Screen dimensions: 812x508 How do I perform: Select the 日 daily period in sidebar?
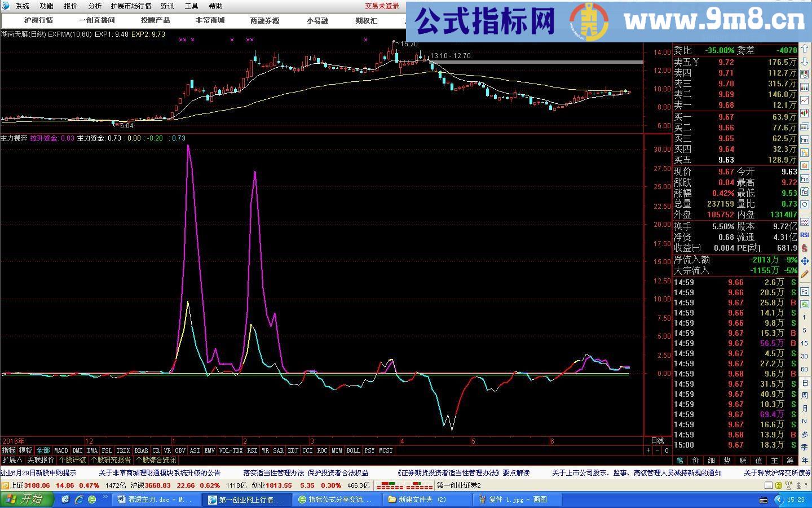click(x=805, y=383)
